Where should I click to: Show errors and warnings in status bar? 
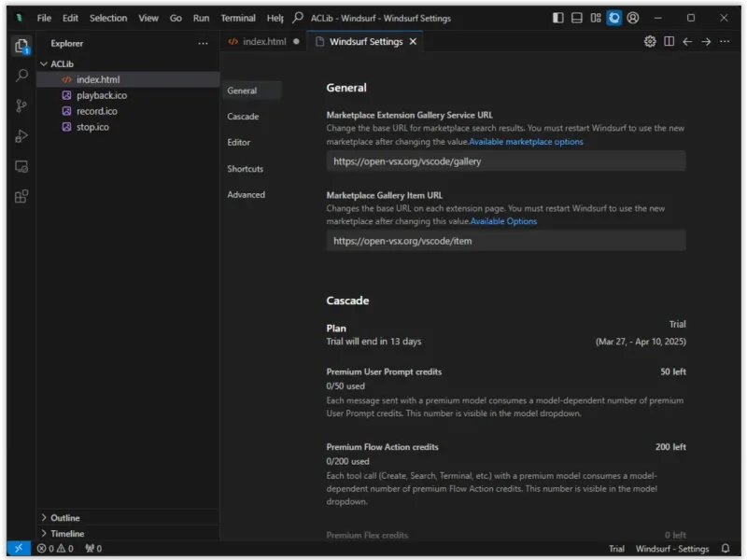[55, 548]
